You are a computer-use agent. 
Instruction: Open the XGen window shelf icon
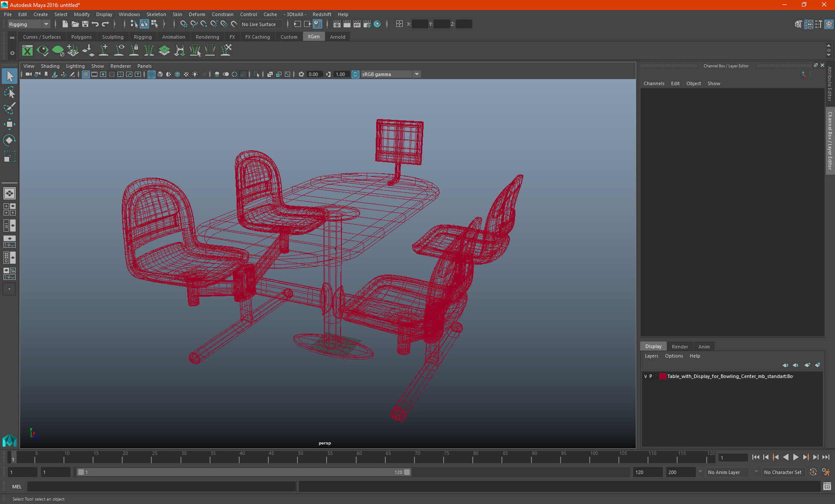[27, 51]
